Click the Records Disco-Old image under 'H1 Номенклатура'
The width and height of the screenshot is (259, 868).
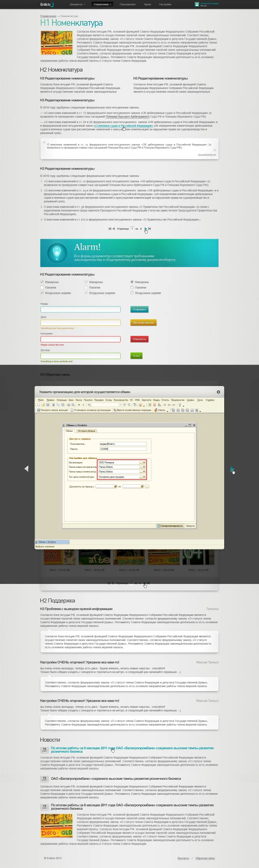(x=57, y=42)
